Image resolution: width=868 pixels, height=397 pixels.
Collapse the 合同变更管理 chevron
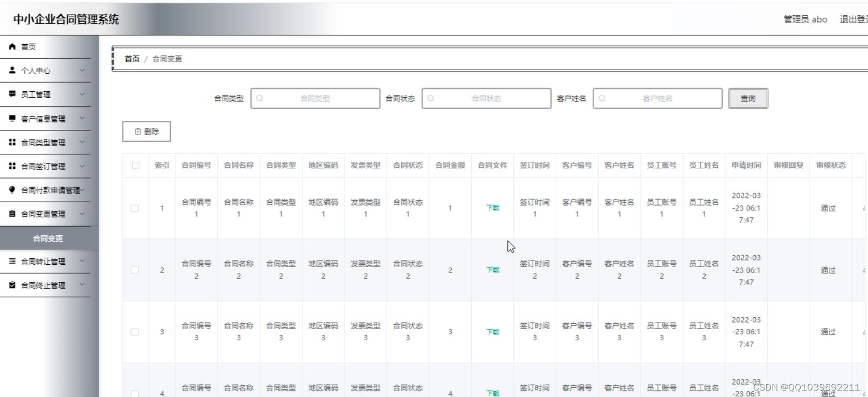82,214
